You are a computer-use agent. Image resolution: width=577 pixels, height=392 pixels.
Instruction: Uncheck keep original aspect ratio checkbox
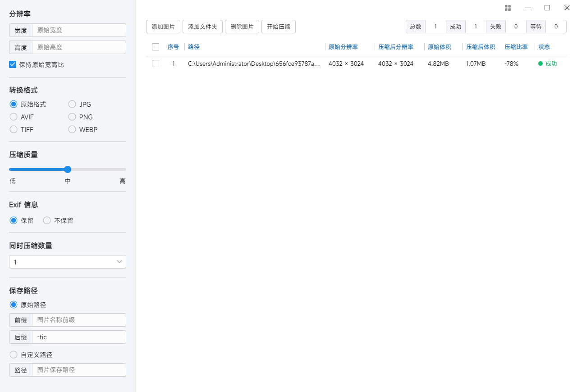[13, 64]
